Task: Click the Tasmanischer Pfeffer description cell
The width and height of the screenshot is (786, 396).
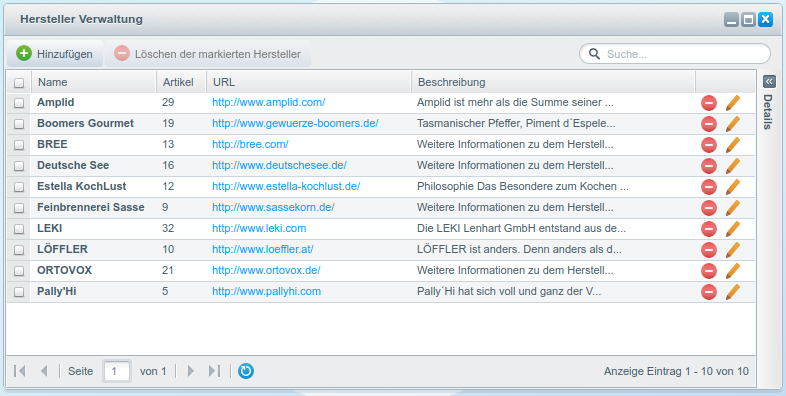Action: (x=553, y=123)
